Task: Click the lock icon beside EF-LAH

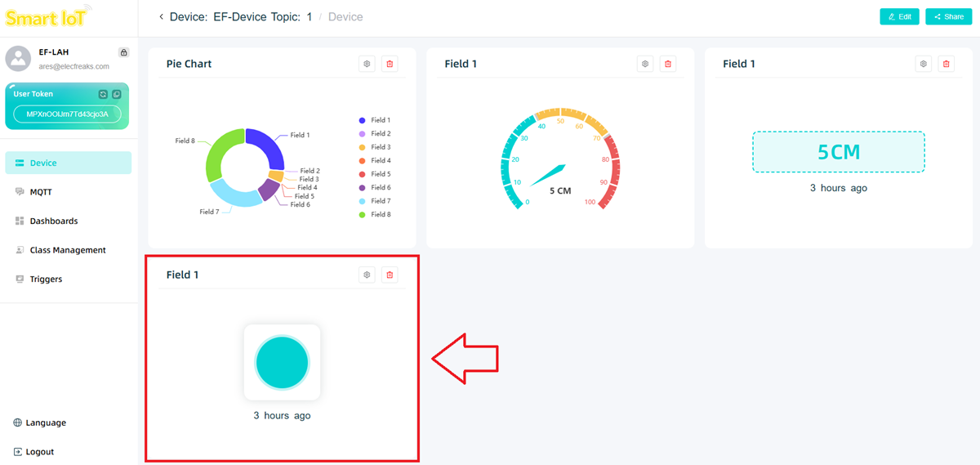Action: click(123, 52)
